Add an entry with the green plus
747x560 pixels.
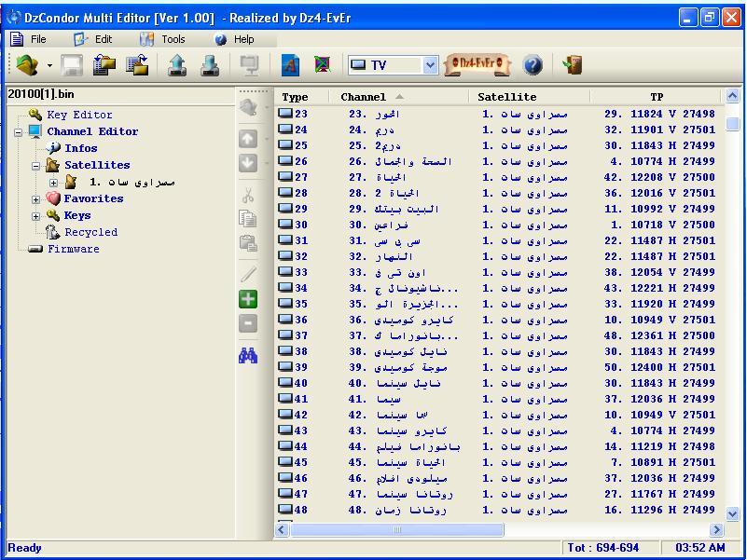248,299
